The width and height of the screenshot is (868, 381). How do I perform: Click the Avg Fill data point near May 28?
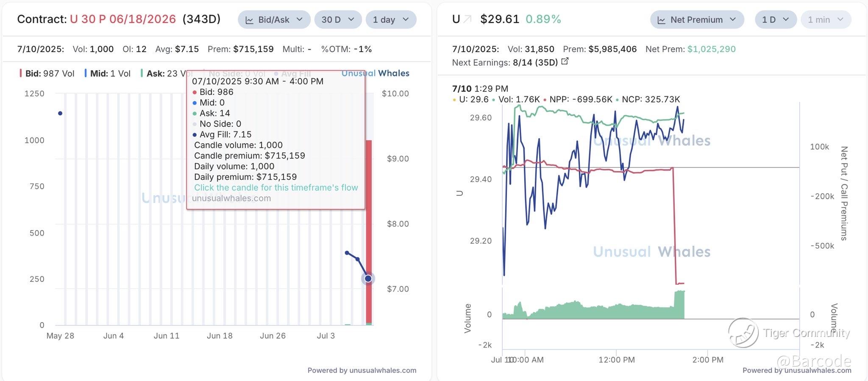60,113
